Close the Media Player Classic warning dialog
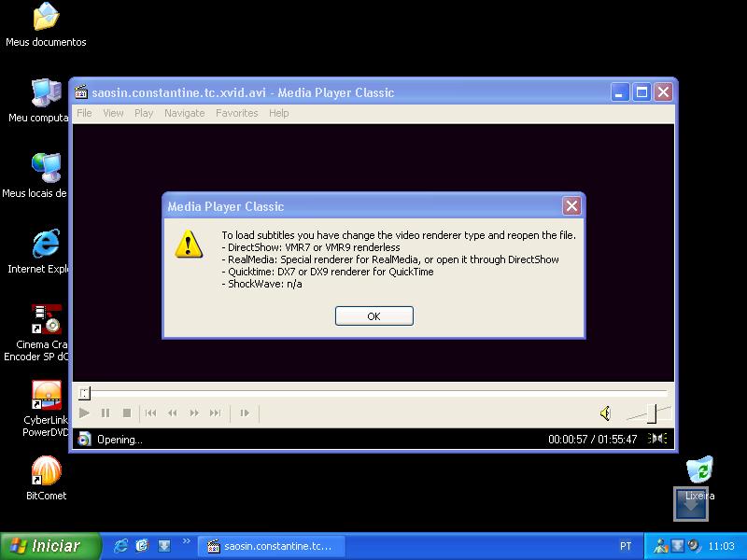 (571, 206)
